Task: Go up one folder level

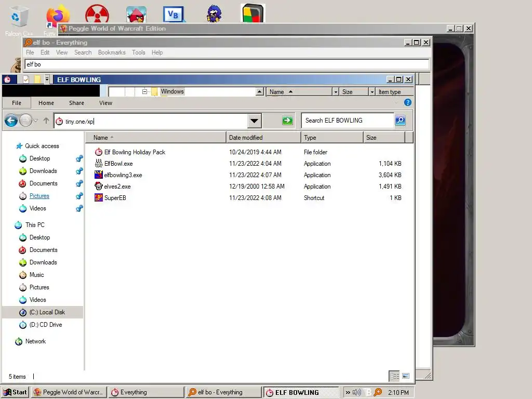Action: 46,120
